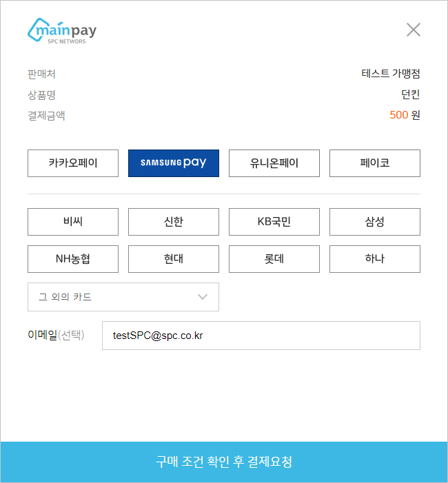Select Samsung Pay payment option
This screenshot has height=483, width=448.
tap(174, 163)
